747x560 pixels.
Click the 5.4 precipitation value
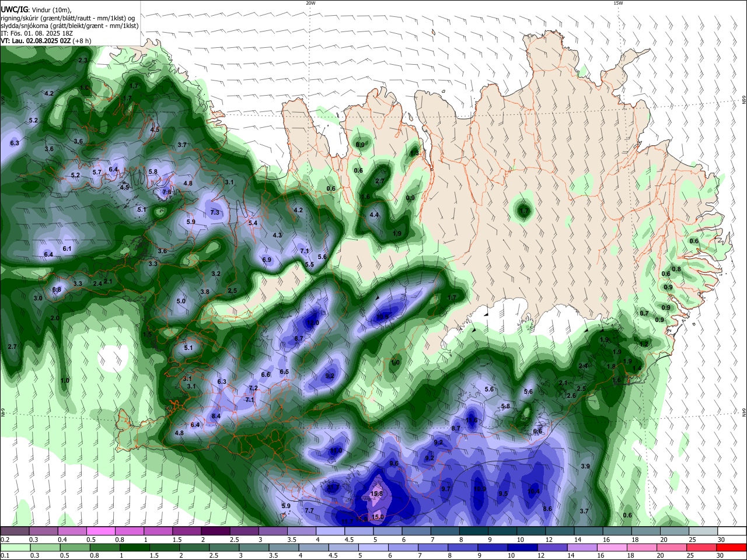(253, 223)
